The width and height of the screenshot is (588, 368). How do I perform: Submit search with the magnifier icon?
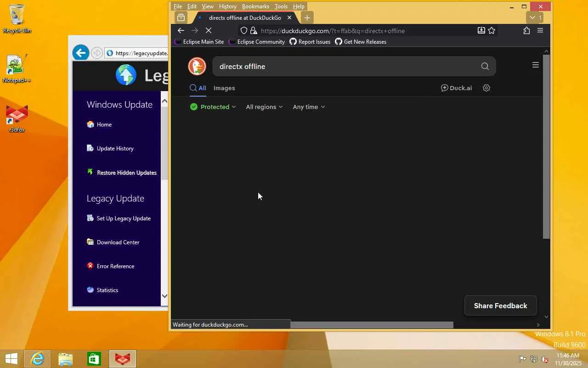click(x=485, y=66)
